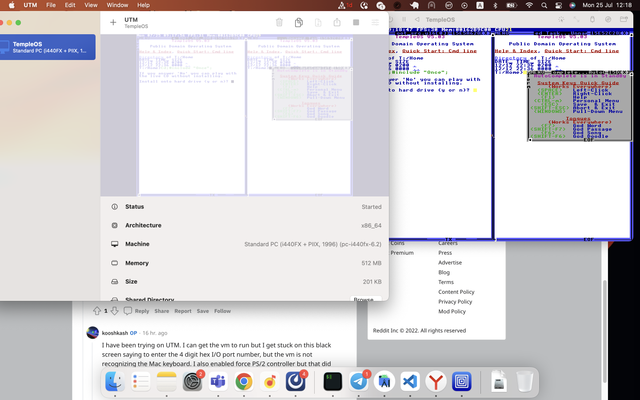Image resolution: width=640 pixels, height=400 pixels.
Task: Open Wi-Fi status in menu bar
Action: click(529, 5)
